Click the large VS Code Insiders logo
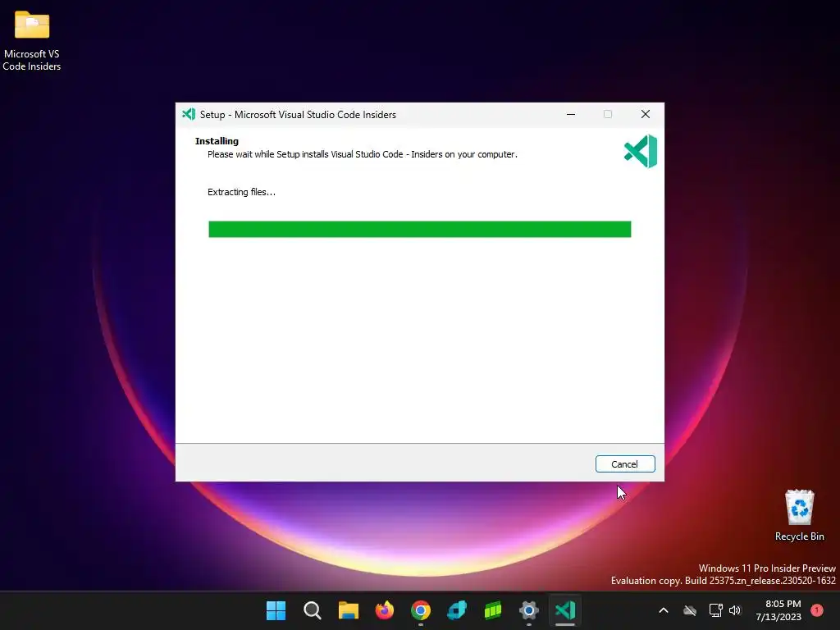This screenshot has height=630, width=840. 641,151
